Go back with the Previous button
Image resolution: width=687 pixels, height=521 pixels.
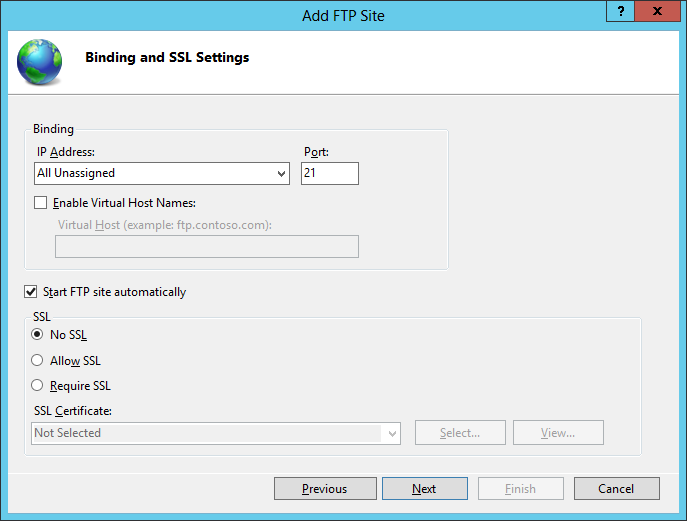click(324, 489)
